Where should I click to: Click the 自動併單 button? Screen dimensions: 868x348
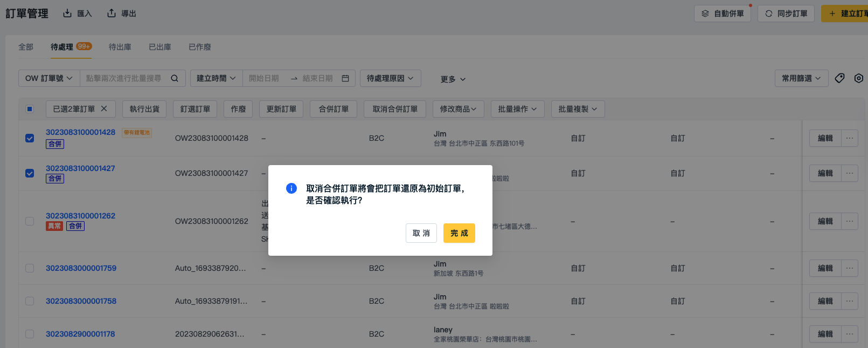point(723,13)
